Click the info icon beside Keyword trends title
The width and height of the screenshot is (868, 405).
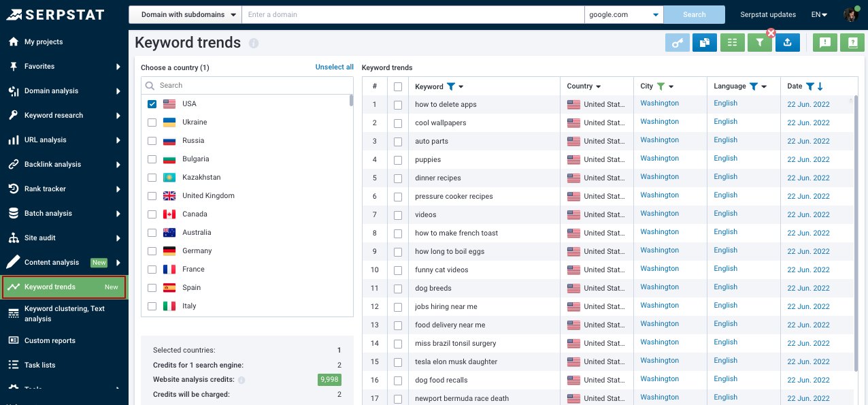pos(254,43)
